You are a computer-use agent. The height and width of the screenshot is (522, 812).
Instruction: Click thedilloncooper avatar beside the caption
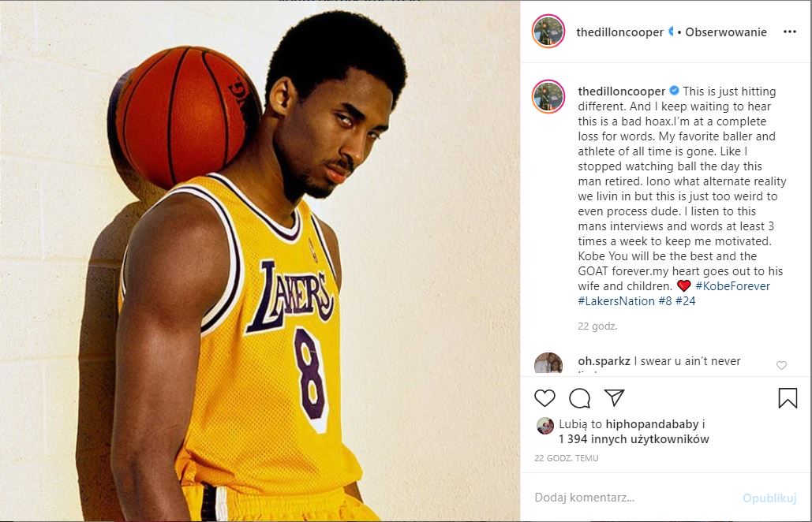548,96
